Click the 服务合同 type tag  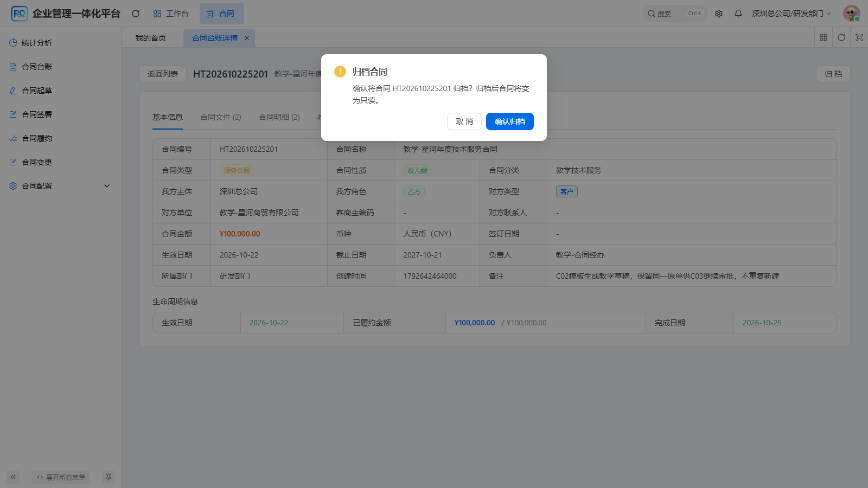pyautogui.click(x=237, y=170)
